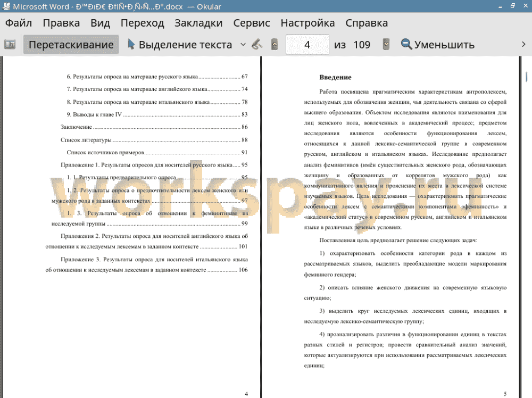Screen dimensions: 532x398
Task: Open the Правка menu
Action: [x=61, y=23]
